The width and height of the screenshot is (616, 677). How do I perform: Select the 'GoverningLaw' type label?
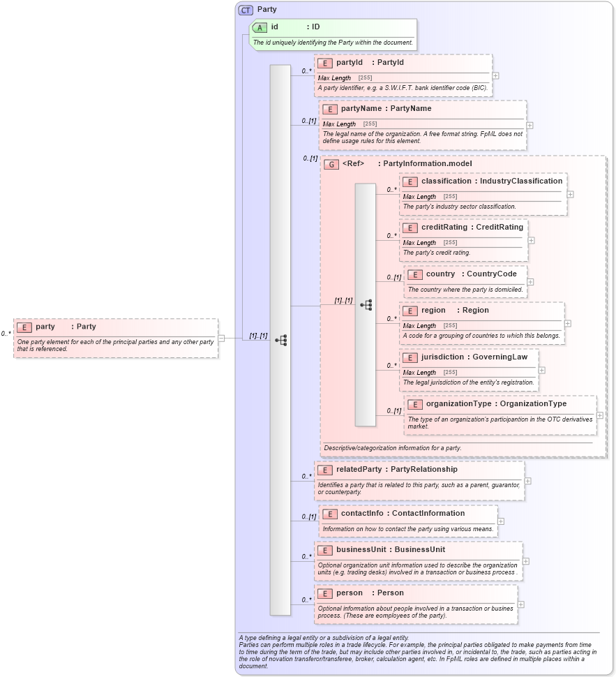[500, 357]
